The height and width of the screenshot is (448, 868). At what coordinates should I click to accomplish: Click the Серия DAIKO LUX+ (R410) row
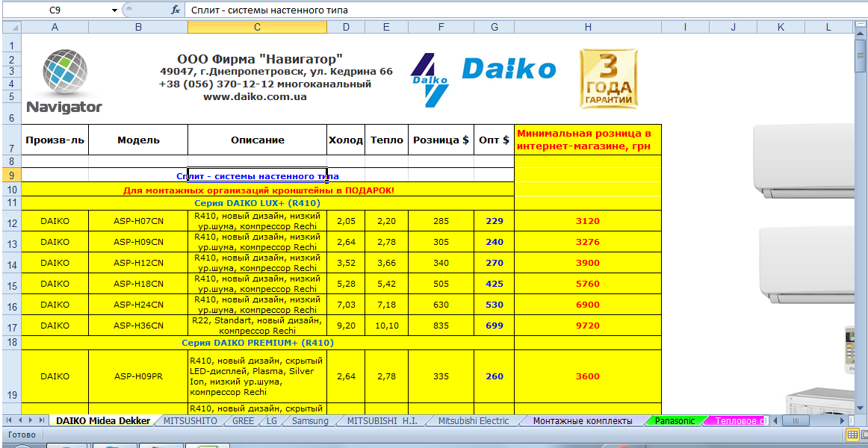pos(268,203)
